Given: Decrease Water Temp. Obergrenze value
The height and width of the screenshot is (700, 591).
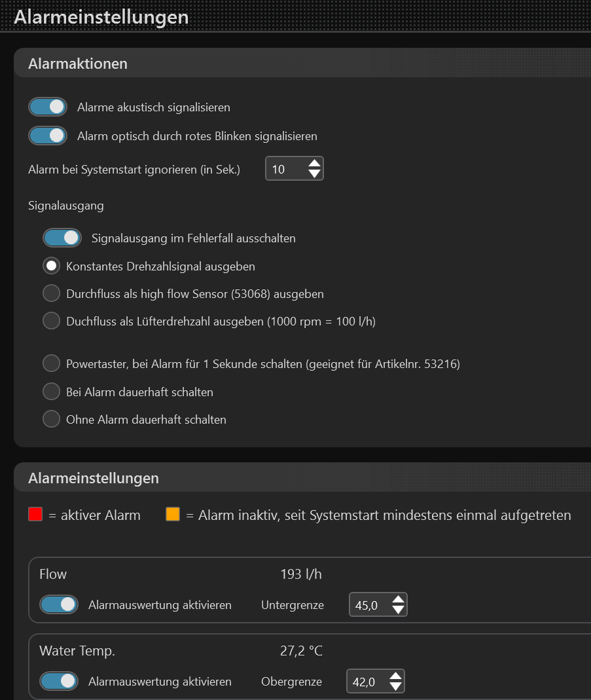Looking at the screenshot, I should (x=395, y=687).
